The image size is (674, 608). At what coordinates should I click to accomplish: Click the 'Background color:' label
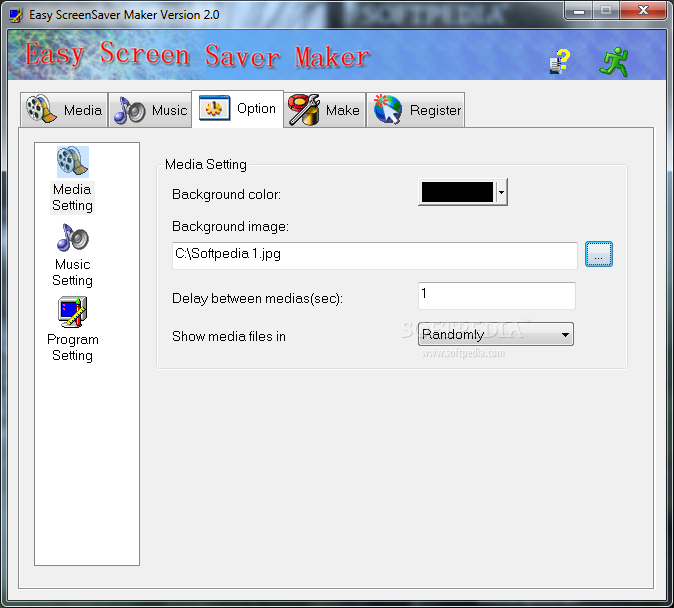227,194
